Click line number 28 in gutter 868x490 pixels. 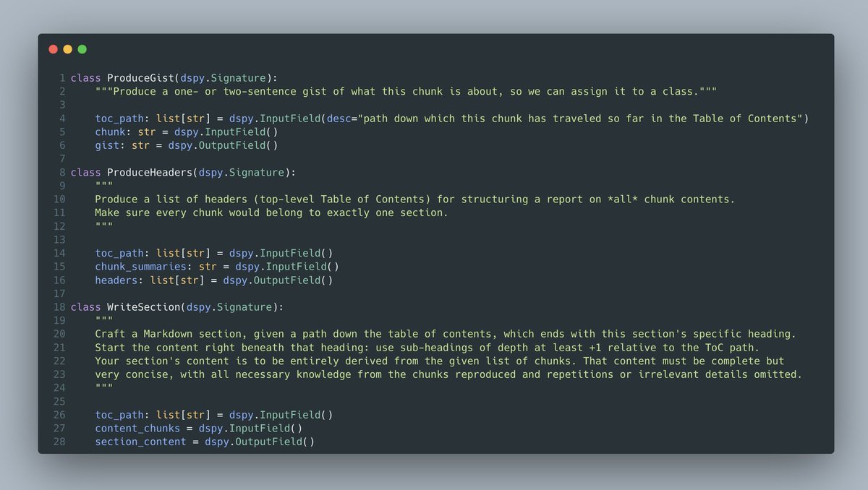[59, 442]
